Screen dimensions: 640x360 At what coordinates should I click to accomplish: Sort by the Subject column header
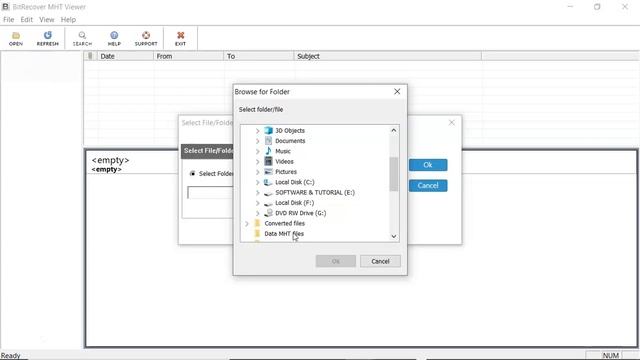387,56
